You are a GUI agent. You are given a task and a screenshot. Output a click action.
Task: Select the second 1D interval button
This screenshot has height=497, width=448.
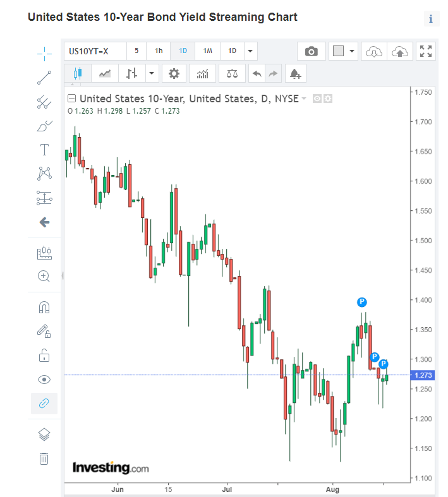tap(233, 51)
